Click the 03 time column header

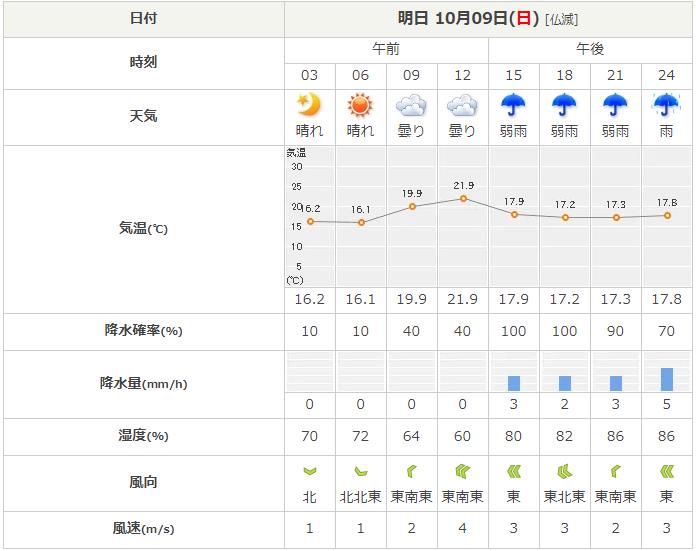click(x=309, y=75)
